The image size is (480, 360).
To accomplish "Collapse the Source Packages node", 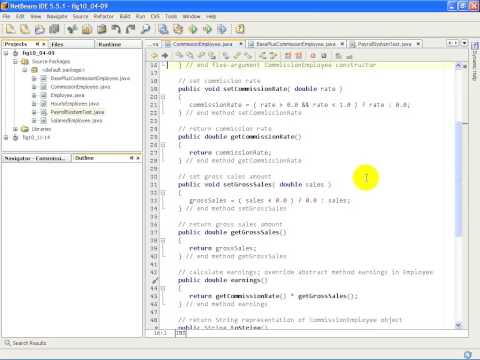I will point(15,62).
